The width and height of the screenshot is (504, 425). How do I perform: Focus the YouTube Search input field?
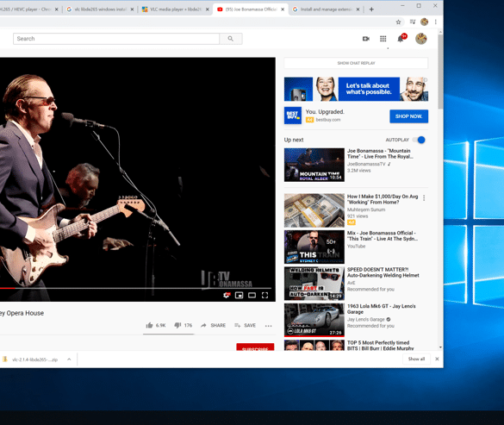(116, 39)
